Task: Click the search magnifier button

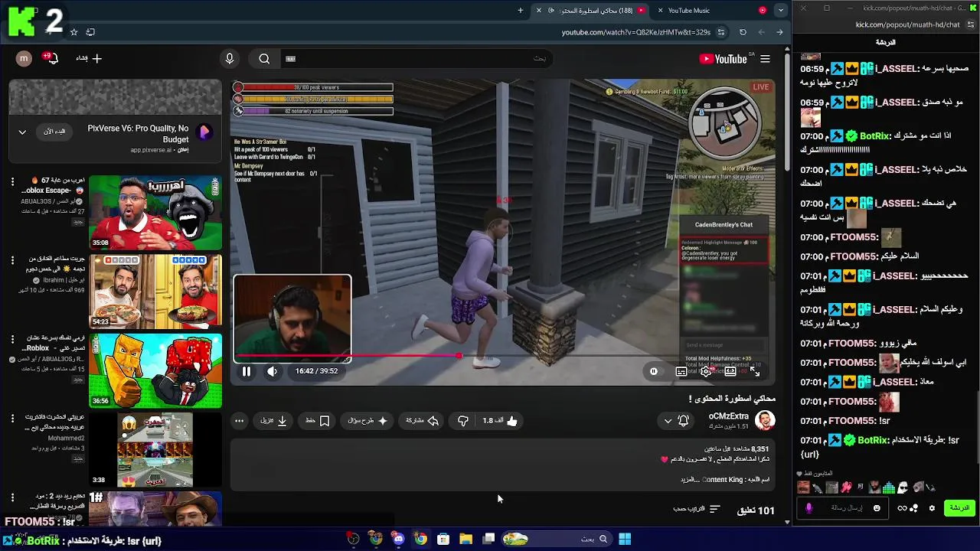Action: [x=264, y=59]
